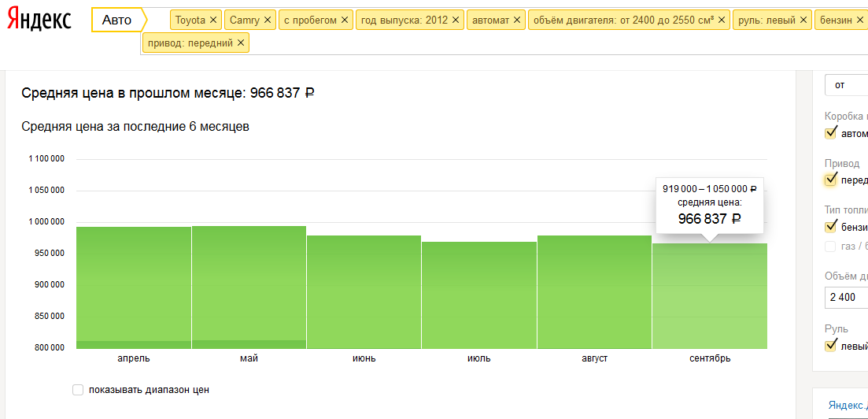868x419 pixels.
Task: Focus the engine volume "2 400" field
Action: point(847,297)
